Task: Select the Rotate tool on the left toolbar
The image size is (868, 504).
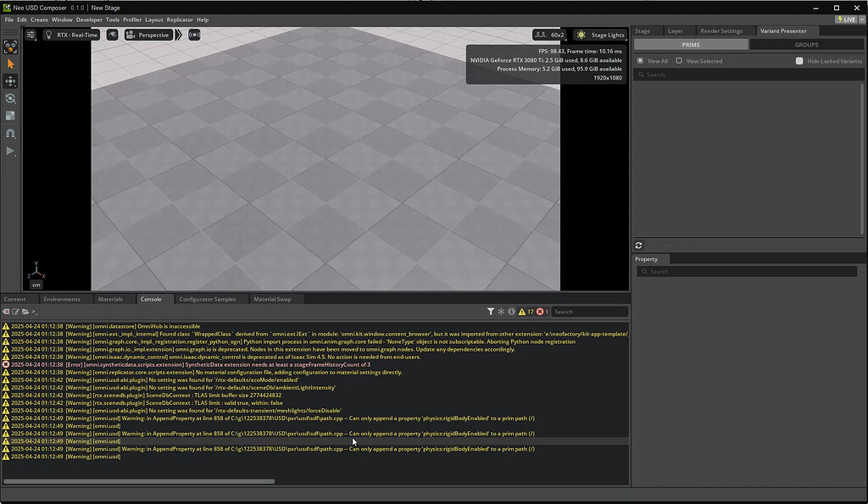Action: (x=10, y=97)
